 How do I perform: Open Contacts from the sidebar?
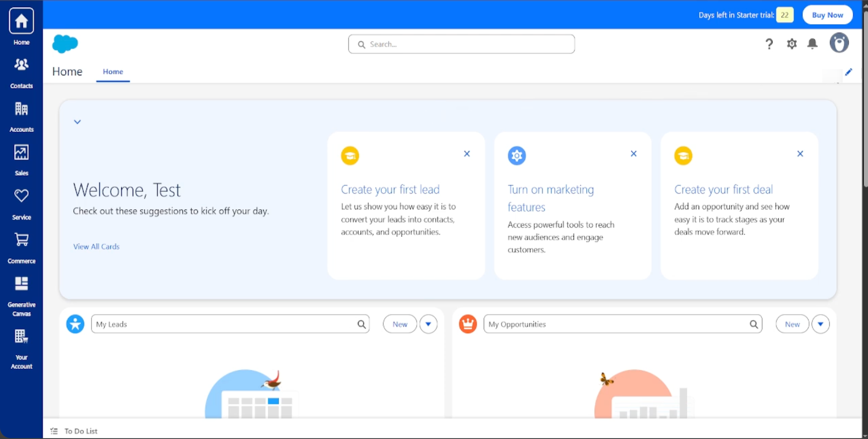pos(21,73)
